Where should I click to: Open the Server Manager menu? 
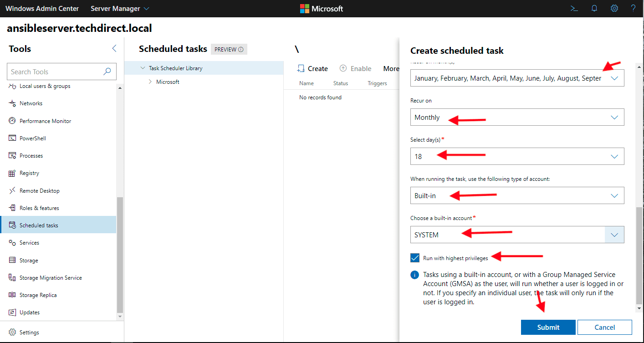pyautogui.click(x=120, y=9)
